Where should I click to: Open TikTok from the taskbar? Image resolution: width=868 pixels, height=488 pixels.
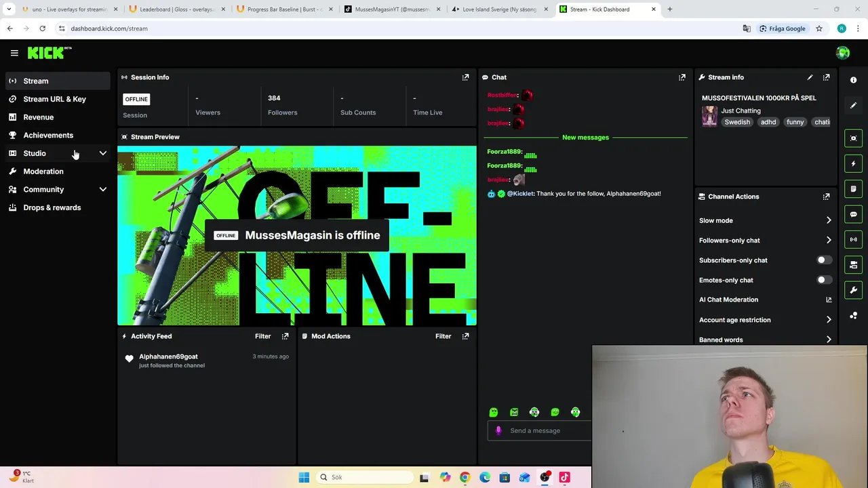pyautogui.click(x=564, y=477)
